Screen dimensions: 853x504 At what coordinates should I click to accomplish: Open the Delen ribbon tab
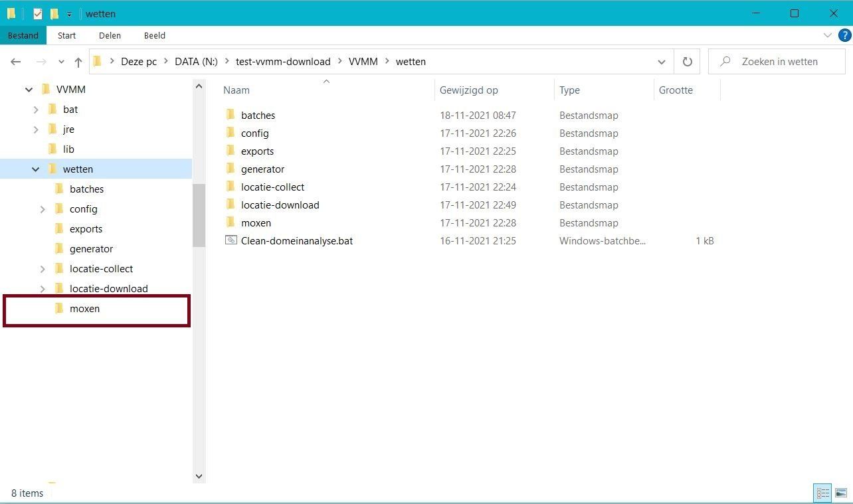point(110,35)
